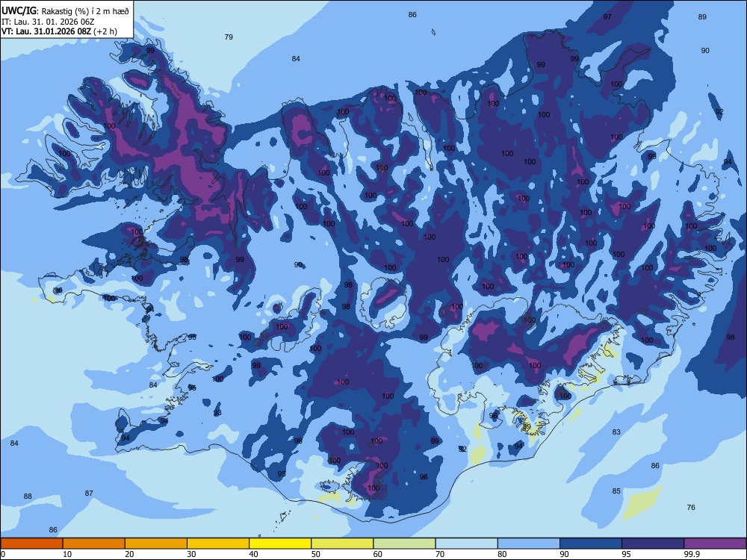Click the golden 30–40 legend swatch
Image resolution: width=747 pixels, height=560 pixels.
pyautogui.click(x=218, y=544)
